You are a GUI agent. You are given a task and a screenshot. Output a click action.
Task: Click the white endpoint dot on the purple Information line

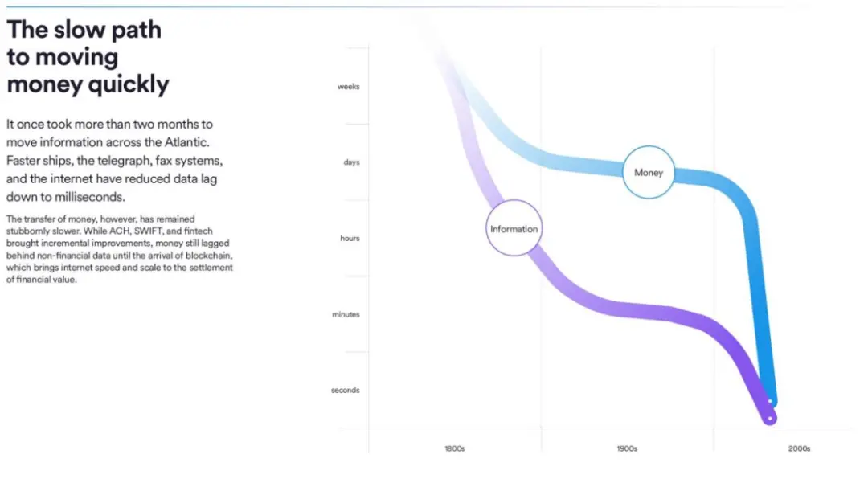tap(770, 418)
